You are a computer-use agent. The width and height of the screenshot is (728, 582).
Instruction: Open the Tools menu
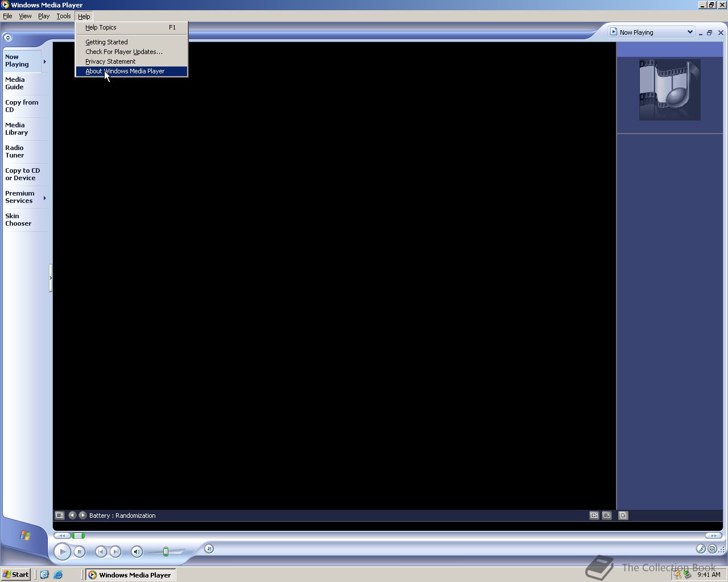coord(64,16)
